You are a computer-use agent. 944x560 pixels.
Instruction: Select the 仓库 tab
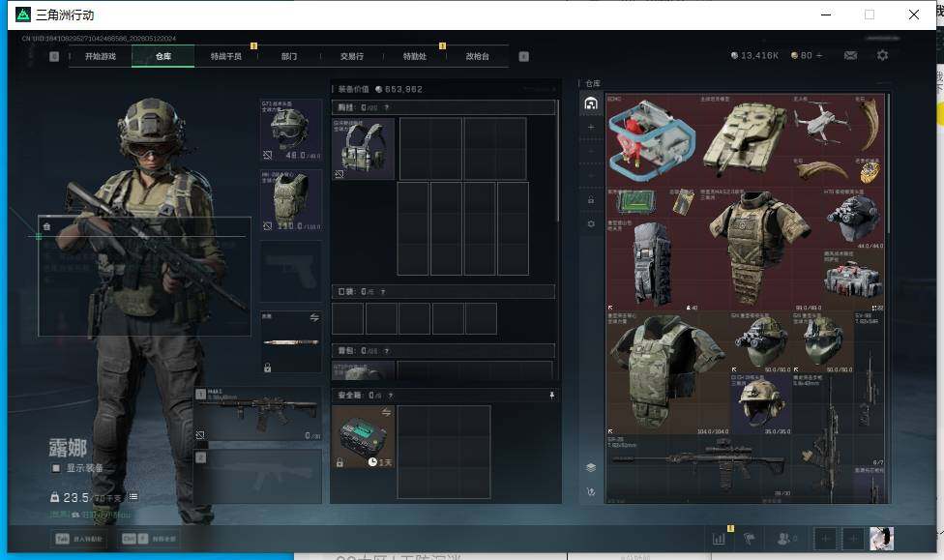pyautogui.click(x=163, y=57)
